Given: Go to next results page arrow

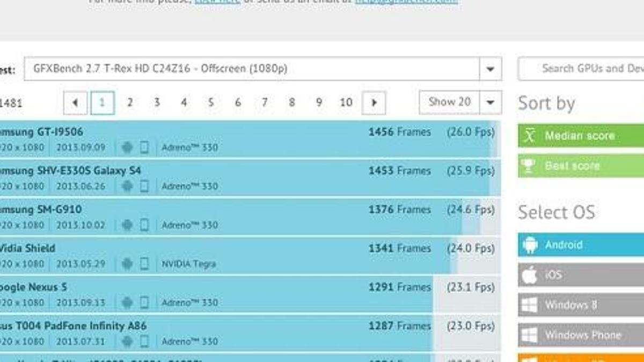Looking at the screenshot, I should 374,102.
